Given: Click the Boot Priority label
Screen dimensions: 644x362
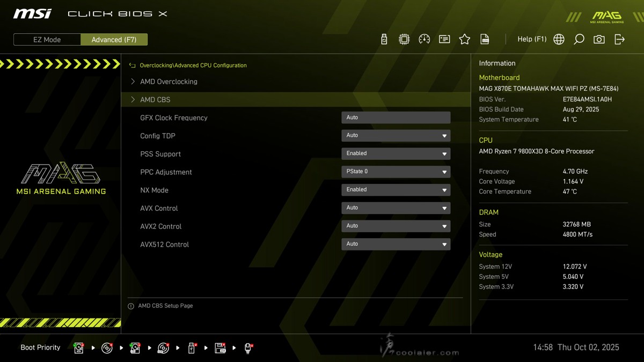Looking at the screenshot, I should (x=40, y=348).
